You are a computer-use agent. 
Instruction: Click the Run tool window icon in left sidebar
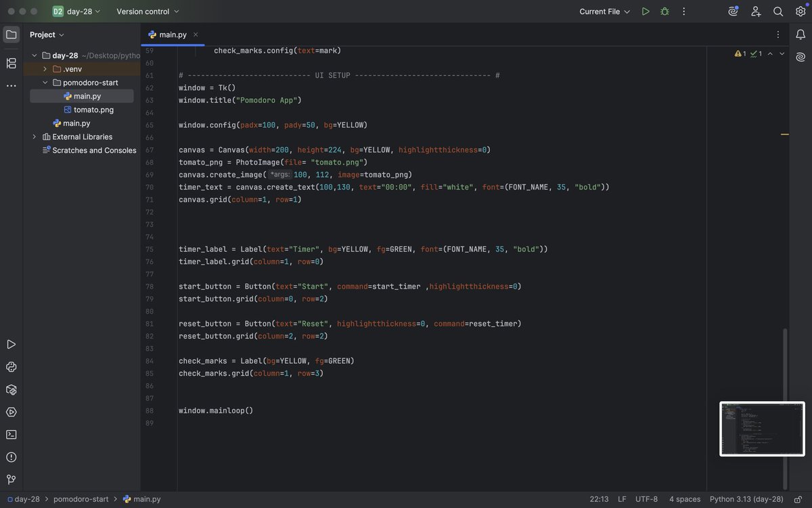pyautogui.click(x=11, y=345)
